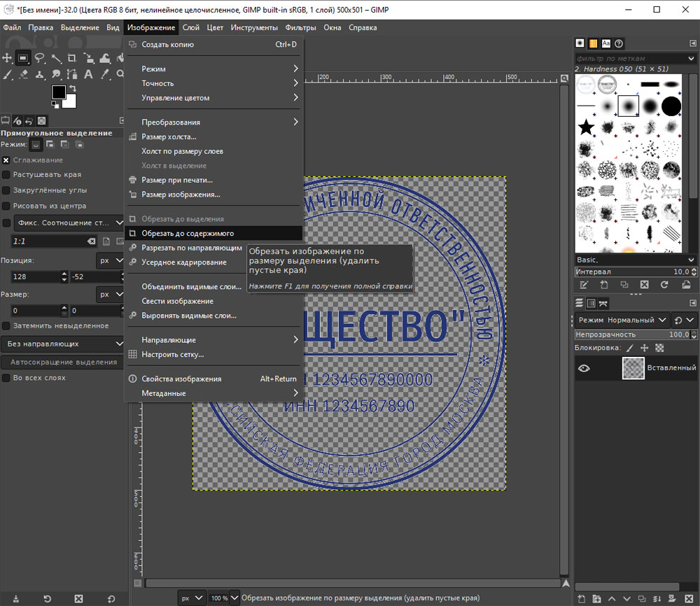Open the Undo History tab
Screen dimensions: 700x606
(29, 121)
